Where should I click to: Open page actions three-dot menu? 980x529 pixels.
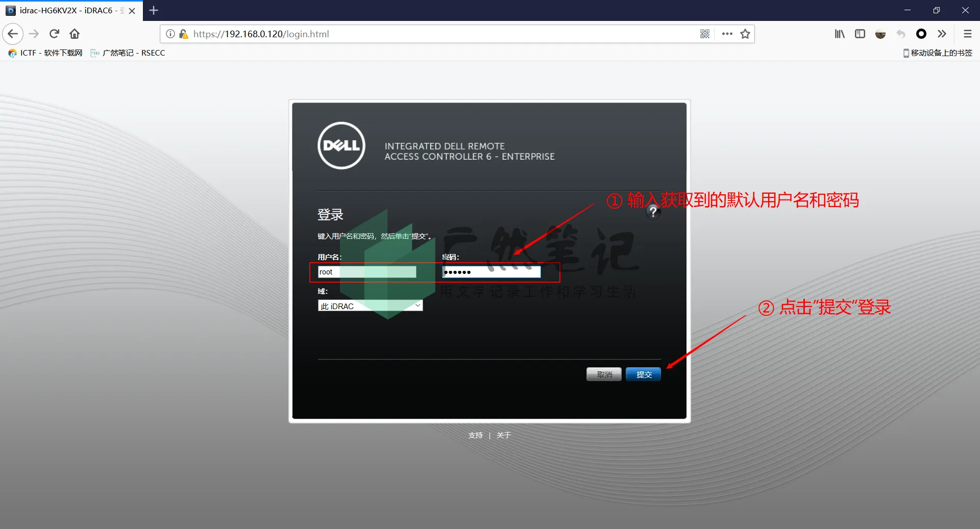(727, 34)
